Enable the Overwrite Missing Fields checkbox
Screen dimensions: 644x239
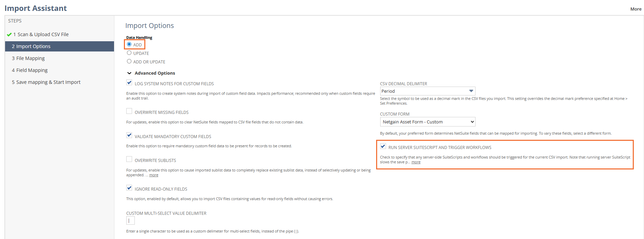pos(129,111)
